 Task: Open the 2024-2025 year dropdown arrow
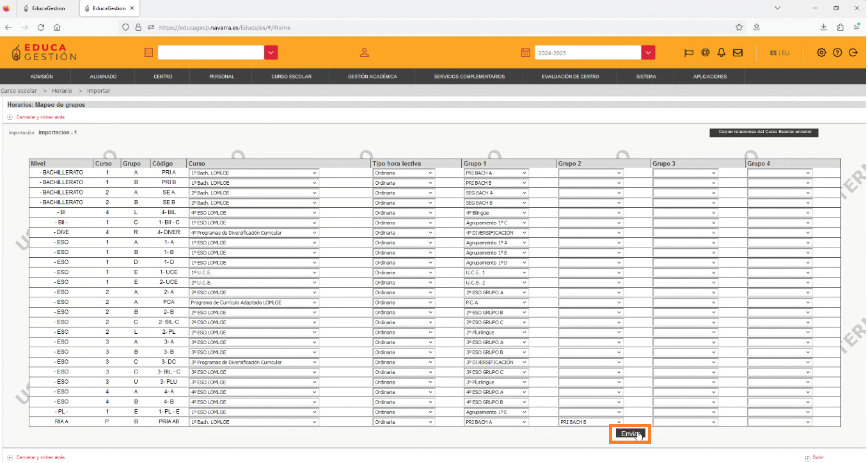pos(649,52)
